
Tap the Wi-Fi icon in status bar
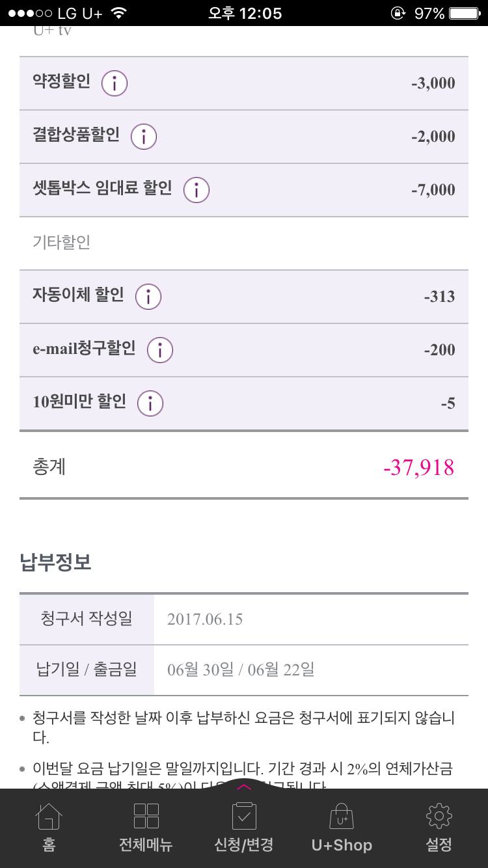coord(118,13)
